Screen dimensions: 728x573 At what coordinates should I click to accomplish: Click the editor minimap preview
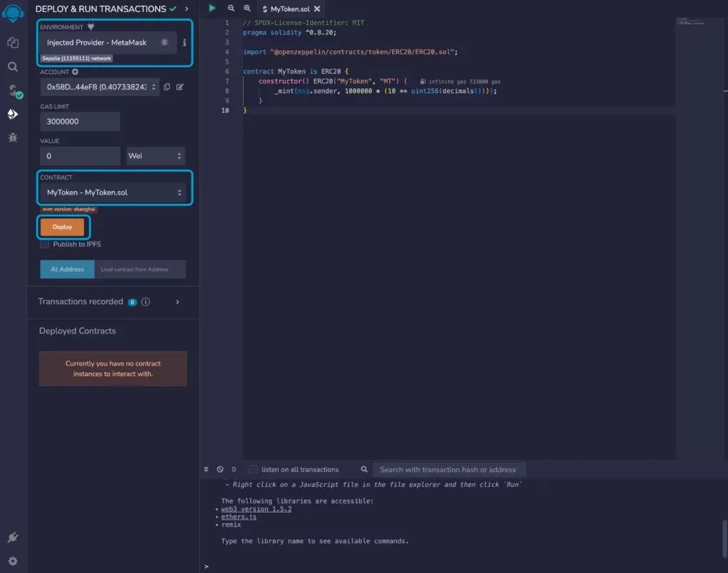pos(690,22)
